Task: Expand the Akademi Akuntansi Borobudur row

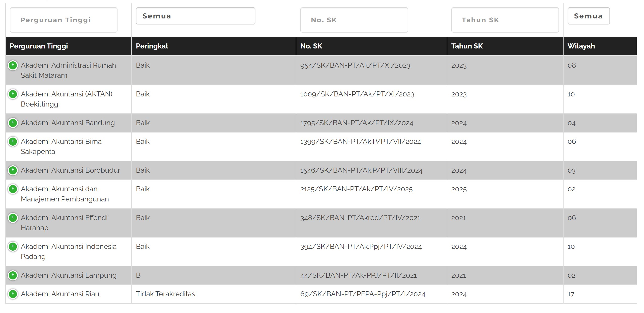Action: (13, 170)
